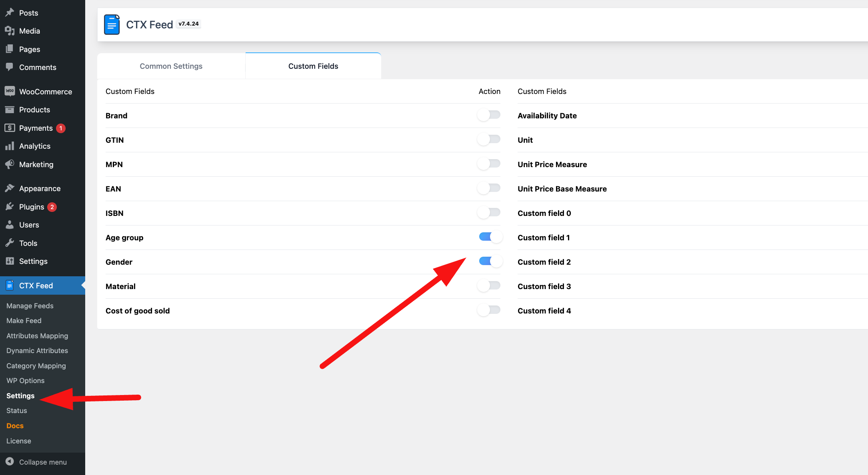This screenshot has width=868, height=475.
Task: Go to the Analytics menu
Action: 42,146
